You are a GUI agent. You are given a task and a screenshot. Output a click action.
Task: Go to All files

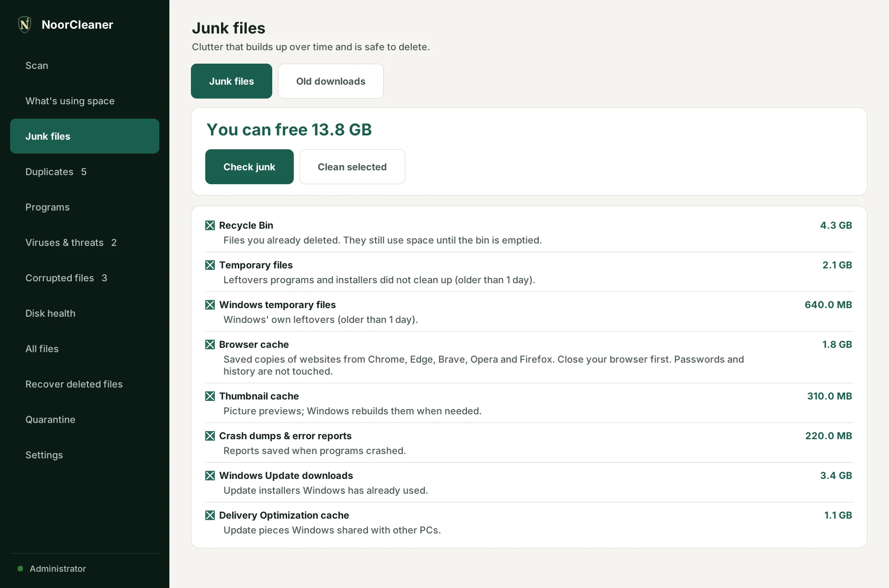click(x=85, y=349)
